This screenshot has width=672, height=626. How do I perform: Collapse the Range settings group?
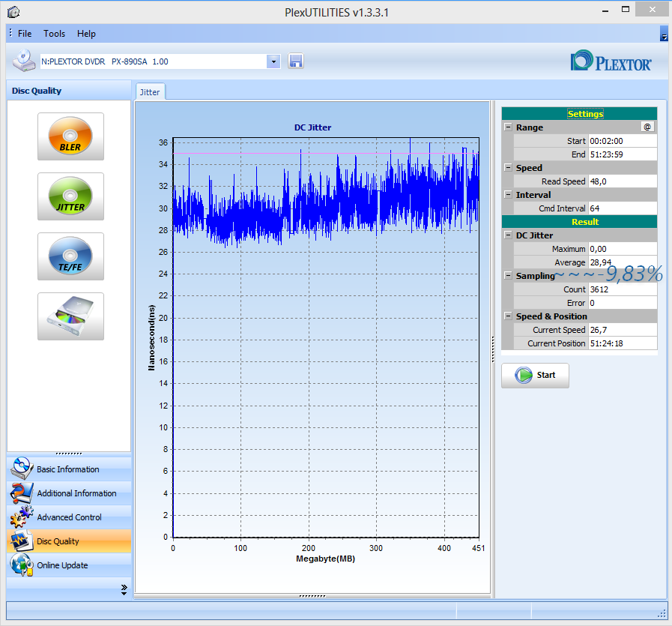[508, 127]
